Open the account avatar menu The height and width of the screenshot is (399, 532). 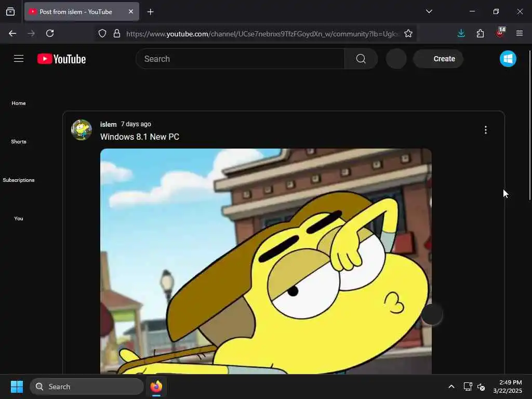pyautogui.click(x=508, y=59)
